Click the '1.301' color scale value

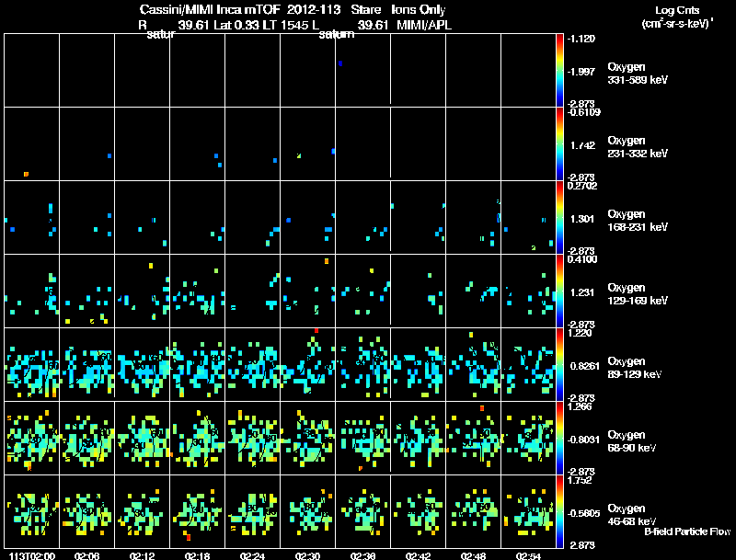click(581, 219)
